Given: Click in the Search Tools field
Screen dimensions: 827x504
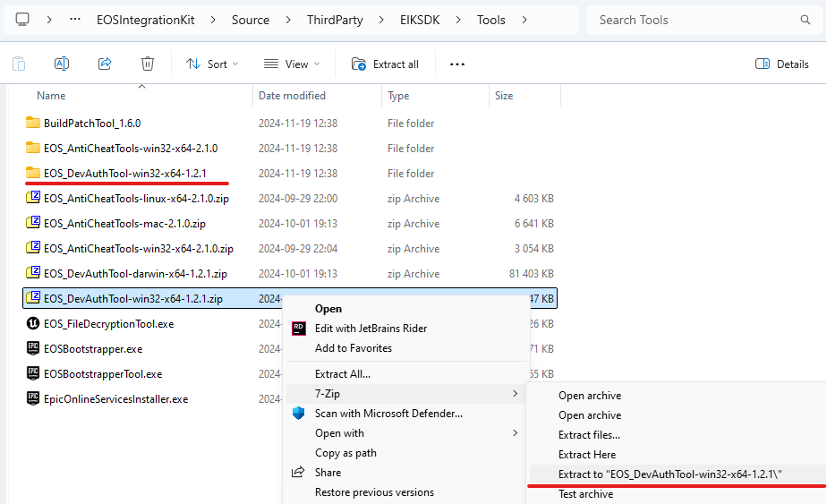Looking at the screenshot, I should click(694, 20).
